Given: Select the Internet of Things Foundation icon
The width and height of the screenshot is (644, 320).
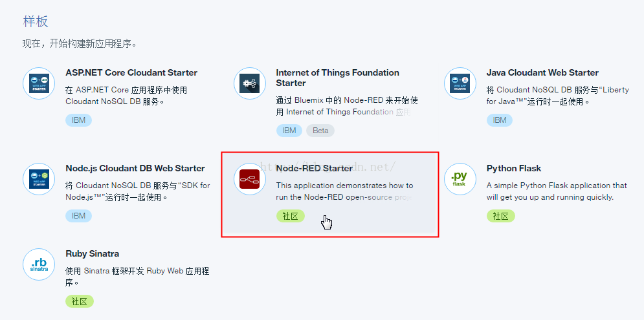Looking at the screenshot, I should pyautogui.click(x=250, y=83).
